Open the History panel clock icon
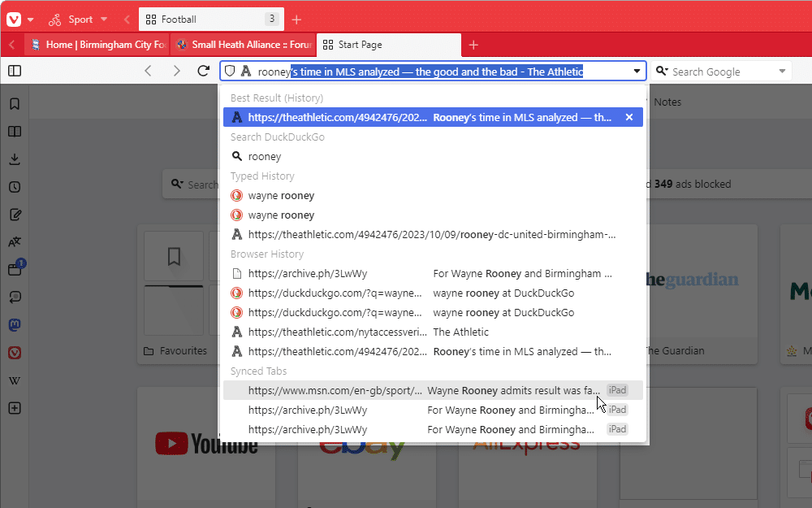The image size is (812, 508). click(x=15, y=187)
